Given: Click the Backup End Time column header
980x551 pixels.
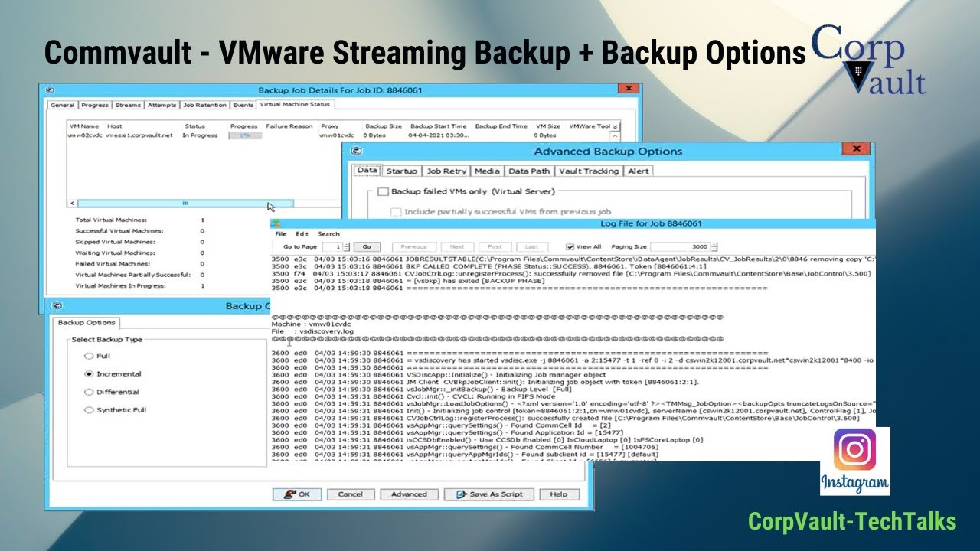Looking at the screenshot, I should (x=501, y=126).
